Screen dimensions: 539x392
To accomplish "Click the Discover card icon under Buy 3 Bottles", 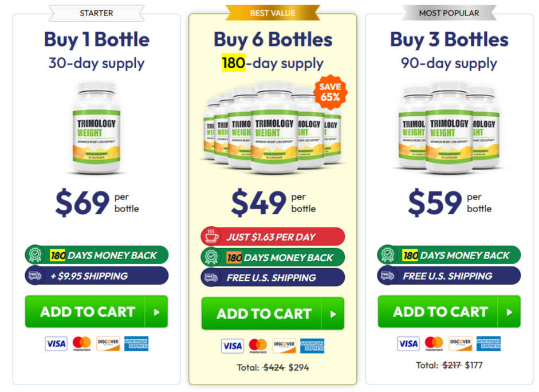I will point(460,343).
